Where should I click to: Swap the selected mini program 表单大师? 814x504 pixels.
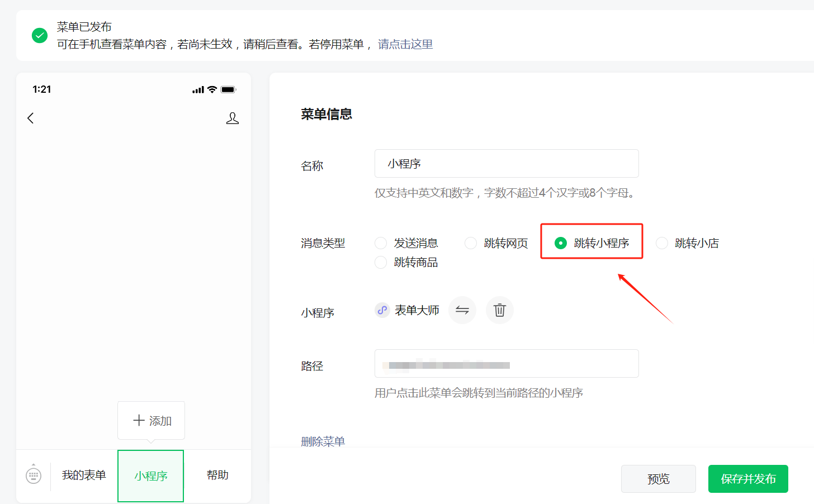(462, 310)
